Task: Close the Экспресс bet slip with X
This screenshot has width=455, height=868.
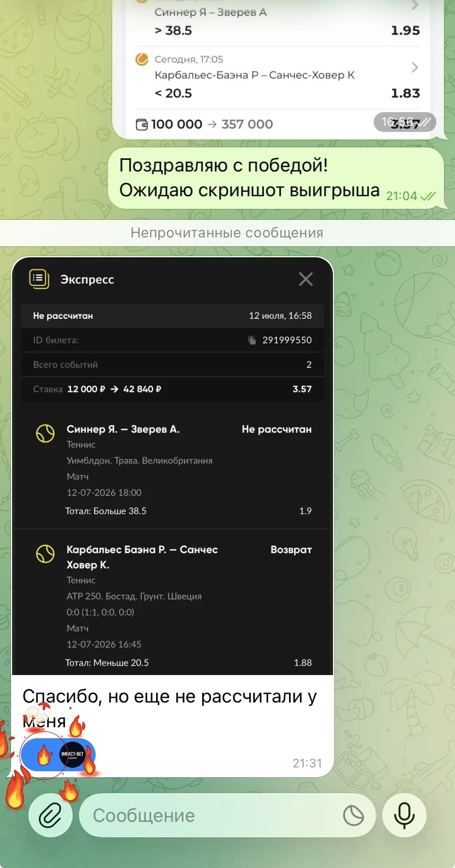Action: click(x=306, y=279)
